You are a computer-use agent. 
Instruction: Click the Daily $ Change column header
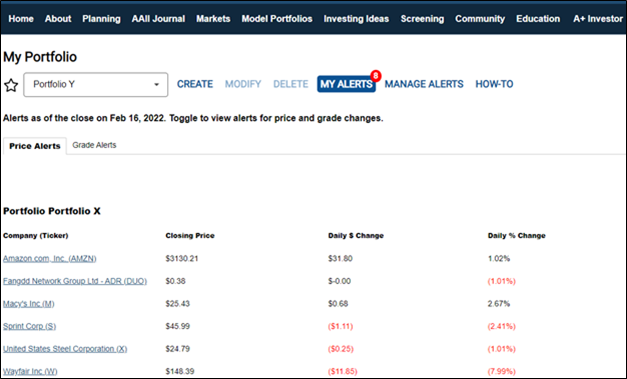[x=356, y=235]
